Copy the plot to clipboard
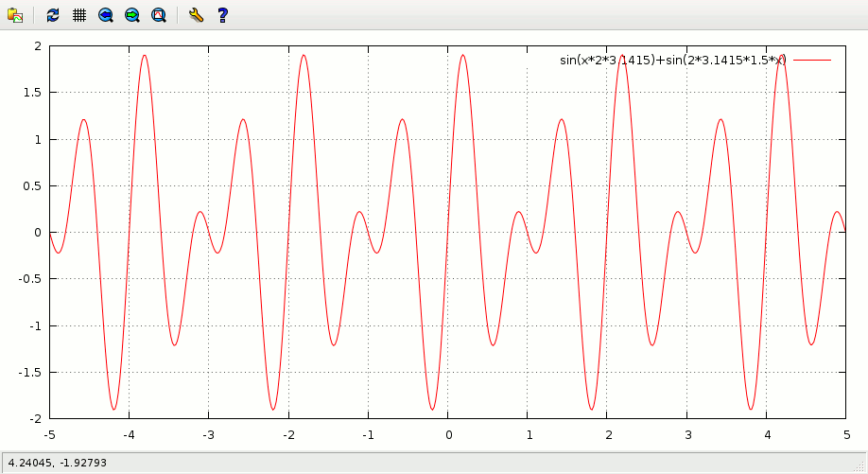The height and width of the screenshot is (474, 868). [15, 15]
